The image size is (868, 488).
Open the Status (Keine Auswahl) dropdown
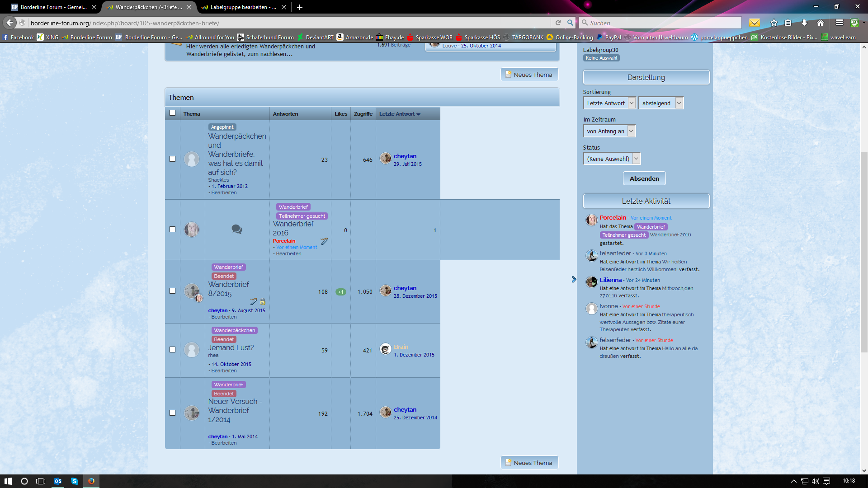pyautogui.click(x=612, y=159)
